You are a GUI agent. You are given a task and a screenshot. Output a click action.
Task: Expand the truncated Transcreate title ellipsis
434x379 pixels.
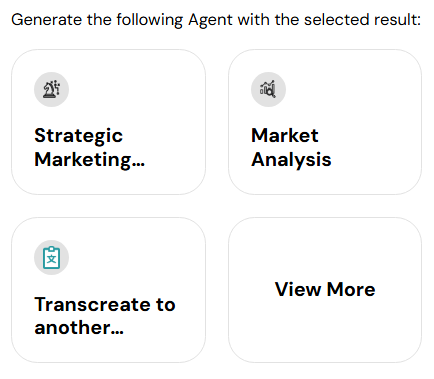(117, 332)
